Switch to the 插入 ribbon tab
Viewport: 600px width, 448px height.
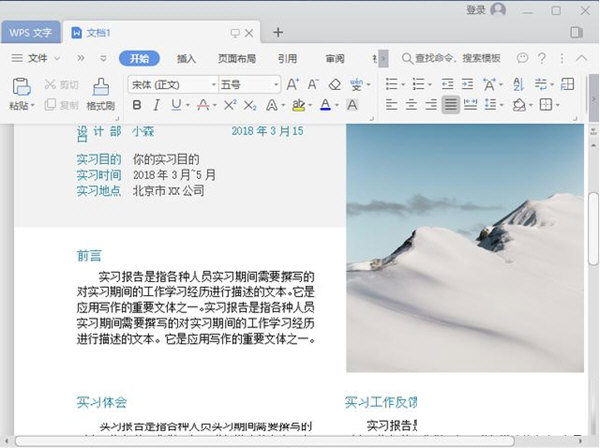pos(186,58)
